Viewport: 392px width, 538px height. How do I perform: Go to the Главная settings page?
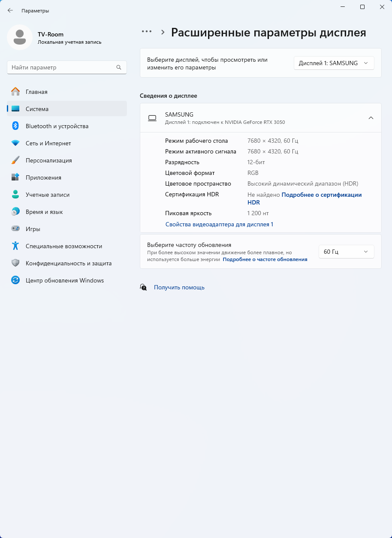point(36,92)
